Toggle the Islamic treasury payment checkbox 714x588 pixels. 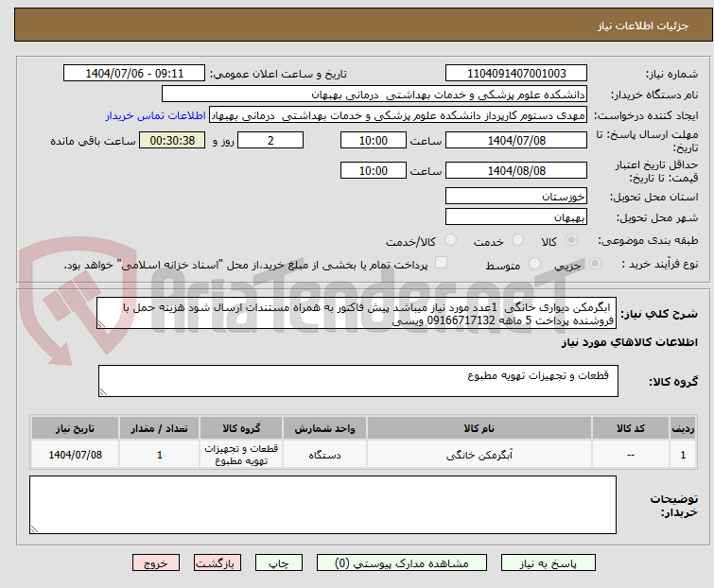coord(441,265)
